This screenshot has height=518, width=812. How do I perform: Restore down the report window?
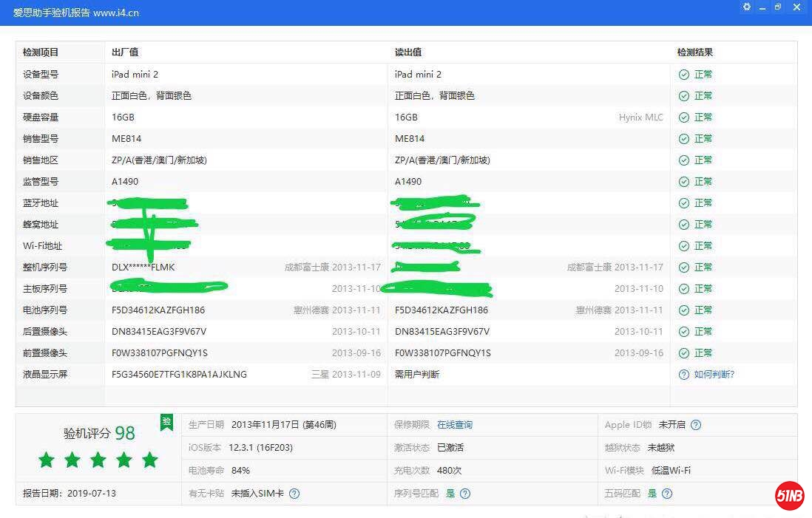(778, 7)
